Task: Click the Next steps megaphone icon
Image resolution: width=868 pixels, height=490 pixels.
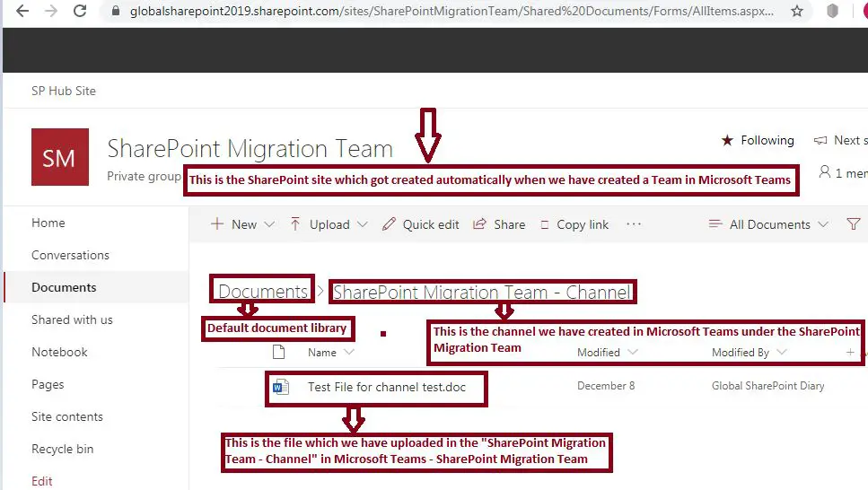Action: 820,141
